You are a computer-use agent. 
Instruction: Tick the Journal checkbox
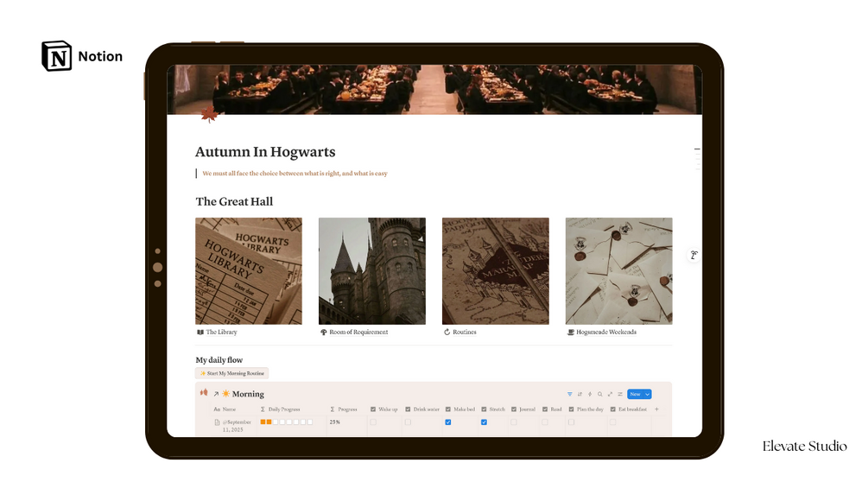pyautogui.click(x=514, y=422)
